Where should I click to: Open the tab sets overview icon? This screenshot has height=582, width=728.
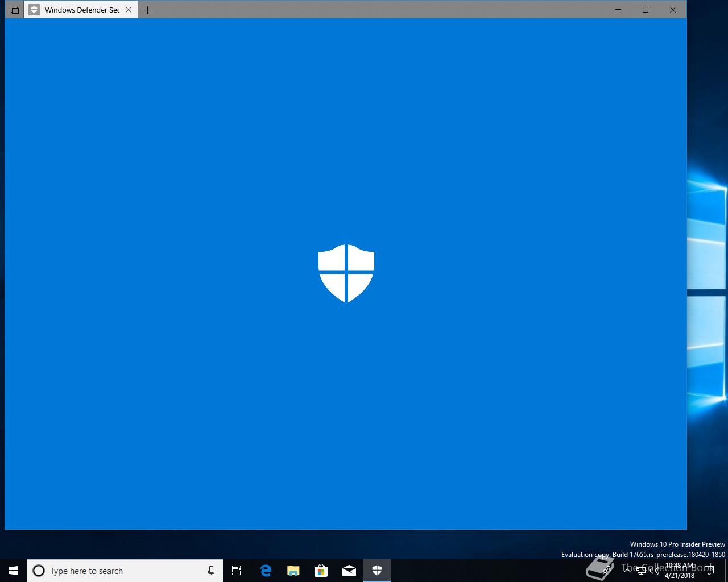pos(14,10)
